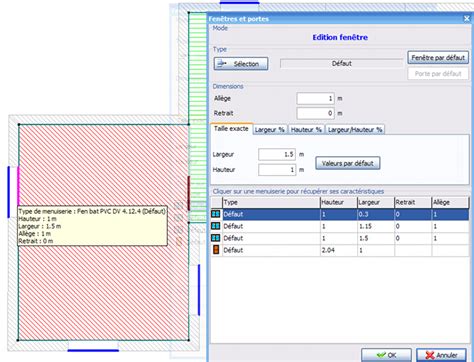Click the Sélection button
The width and height of the screenshot is (474, 362).
pyautogui.click(x=241, y=64)
